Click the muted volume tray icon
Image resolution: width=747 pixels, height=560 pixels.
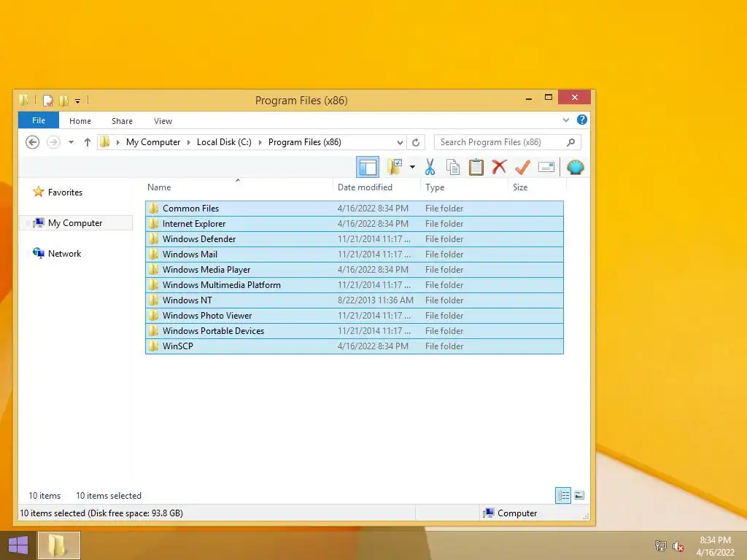click(x=678, y=546)
